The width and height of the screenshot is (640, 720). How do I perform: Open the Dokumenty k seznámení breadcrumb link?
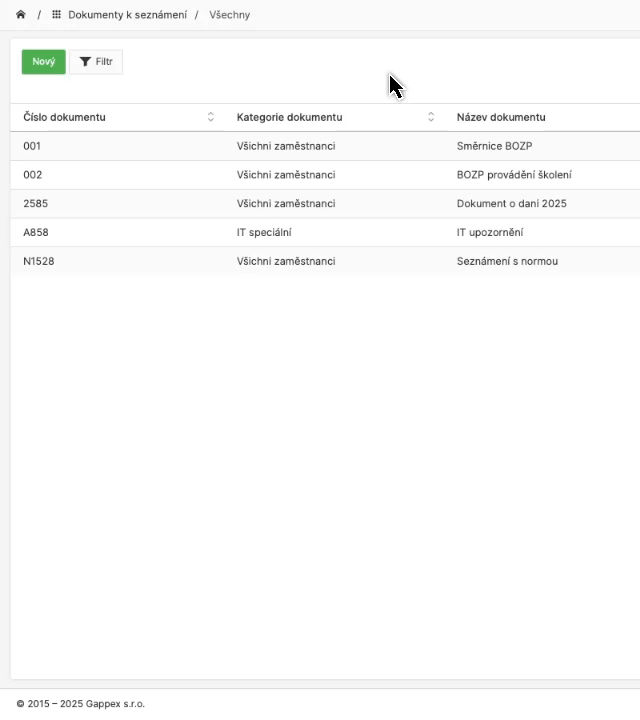pyautogui.click(x=127, y=15)
